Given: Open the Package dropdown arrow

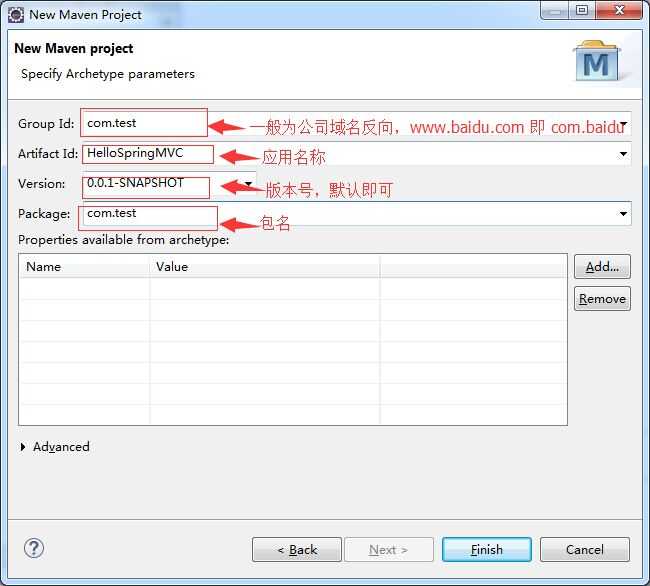Looking at the screenshot, I should click(623, 214).
